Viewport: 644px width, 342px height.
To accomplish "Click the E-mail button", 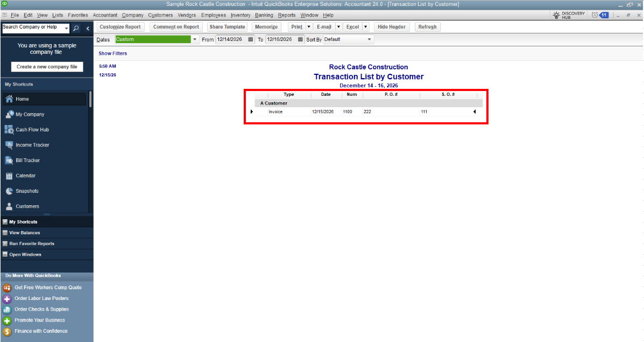I will (324, 27).
